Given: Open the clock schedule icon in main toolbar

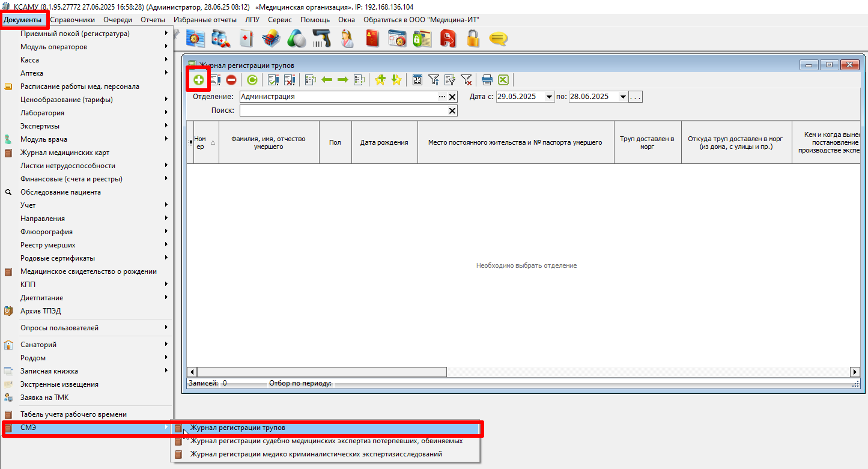Looking at the screenshot, I should point(196,39).
